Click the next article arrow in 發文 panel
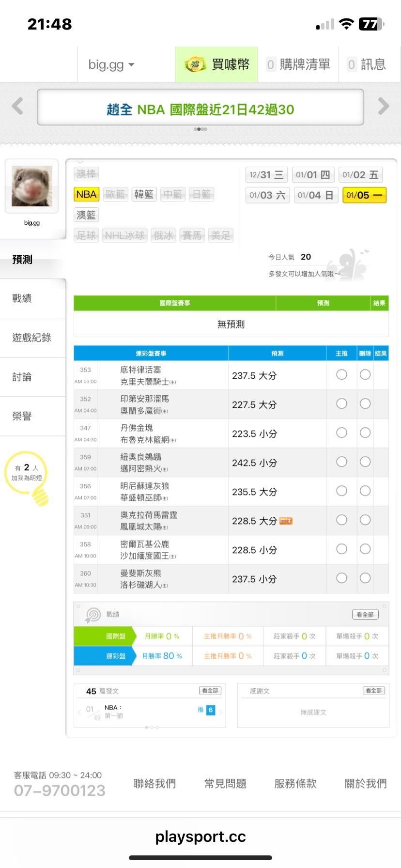This screenshot has width=401, height=868. click(x=221, y=712)
